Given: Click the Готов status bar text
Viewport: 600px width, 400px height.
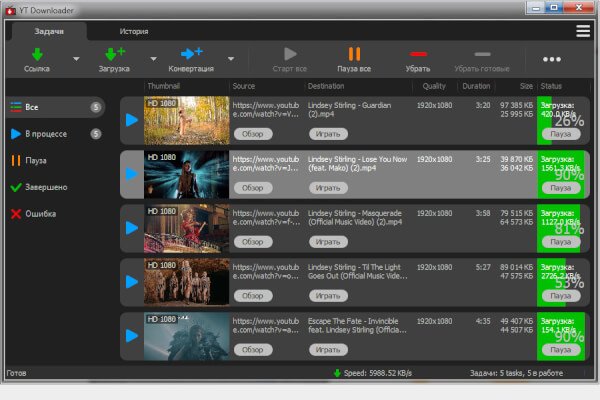Looking at the screenshot, I should click(x=16, y=373).
